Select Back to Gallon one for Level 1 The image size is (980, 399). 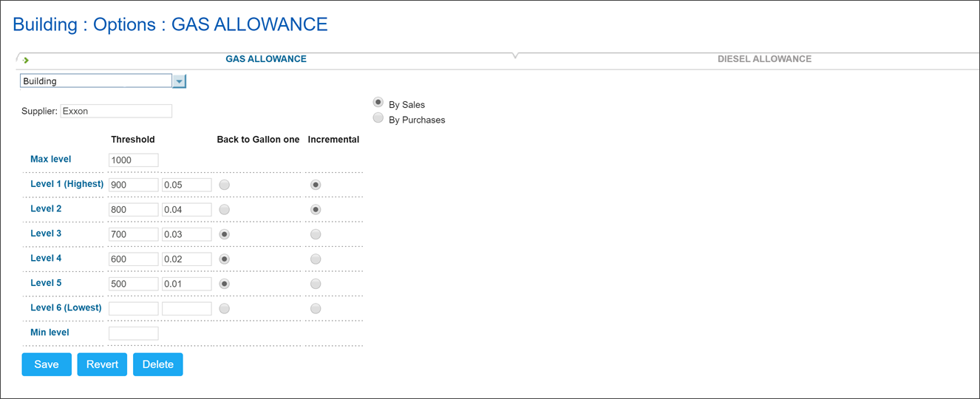(225, 185)
